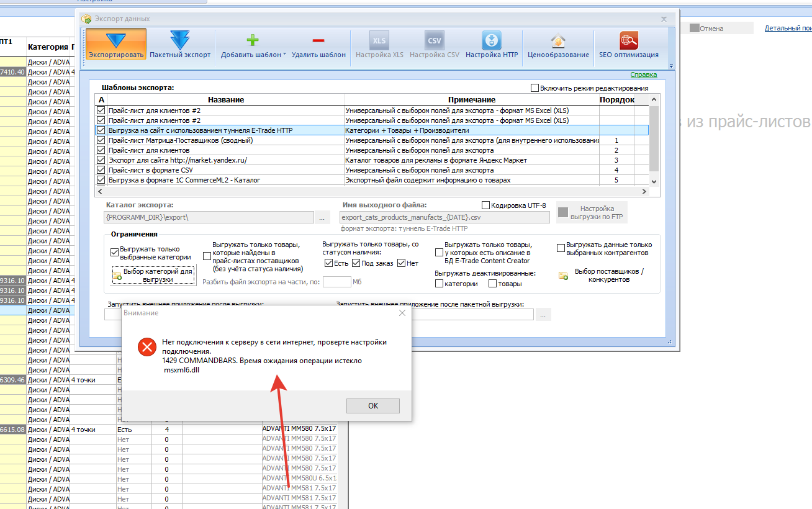Sort templates by the Порядок column header
Screen dimensions: 812x509
point(616,99)
